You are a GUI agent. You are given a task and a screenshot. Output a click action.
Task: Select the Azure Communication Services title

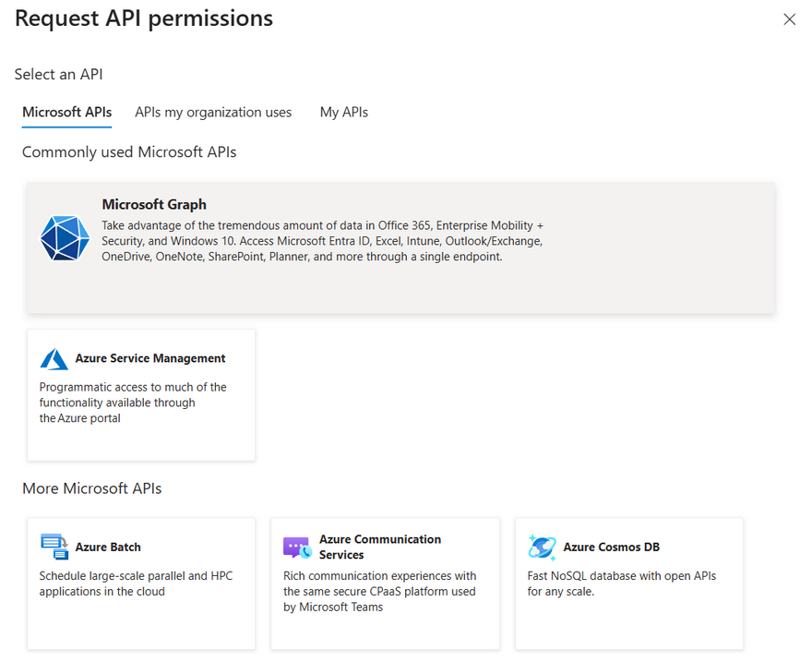point(380,547)
